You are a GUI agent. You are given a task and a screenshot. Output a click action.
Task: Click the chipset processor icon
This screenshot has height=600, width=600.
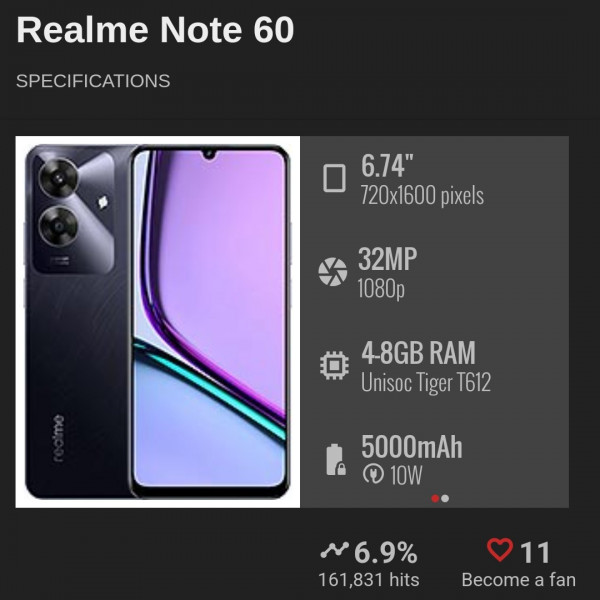[334, 365]
